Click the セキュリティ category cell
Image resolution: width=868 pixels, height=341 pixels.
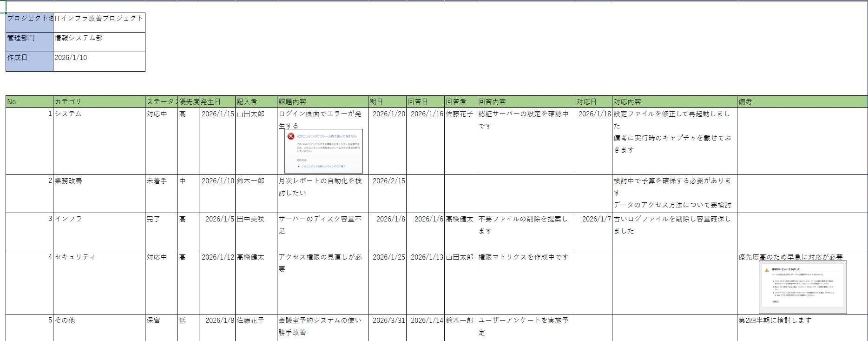pyautogui.click(x=99, y=283)
